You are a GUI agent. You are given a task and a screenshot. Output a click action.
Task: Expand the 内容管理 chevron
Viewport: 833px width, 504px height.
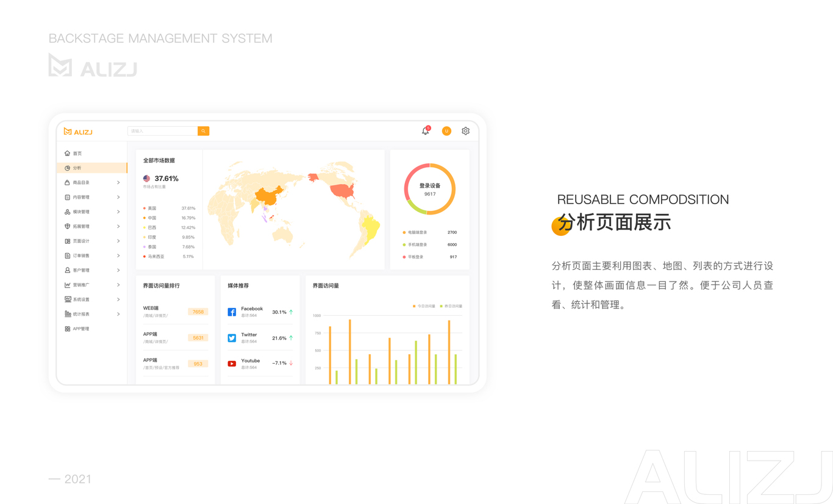[118, 197]
